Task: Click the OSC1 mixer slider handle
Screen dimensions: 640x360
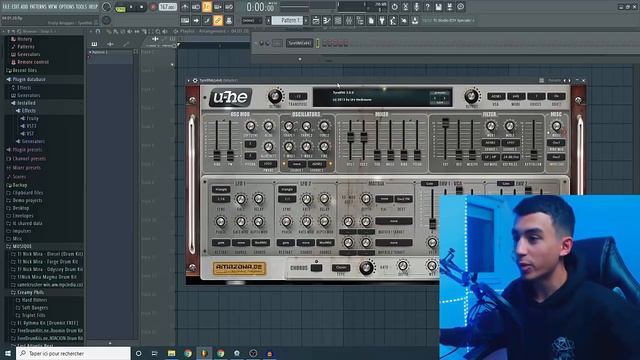Action: pyautogui.click(x=351, y=137)
